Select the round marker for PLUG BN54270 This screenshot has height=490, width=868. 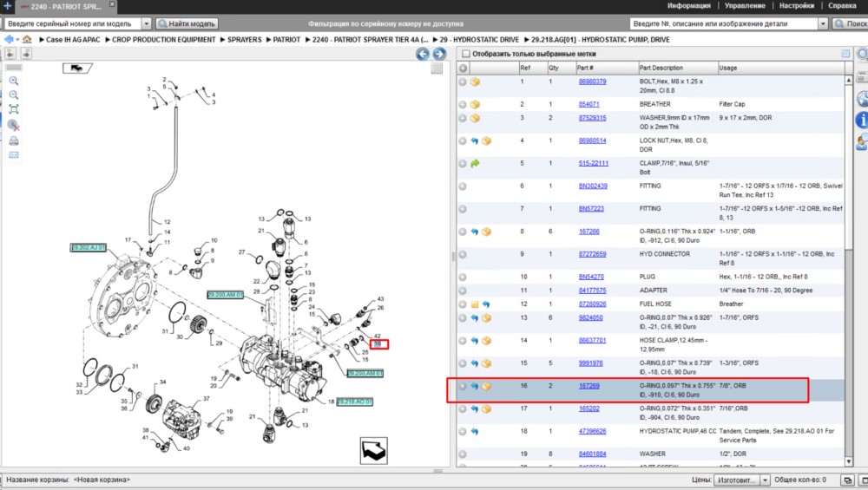(463, 277)
